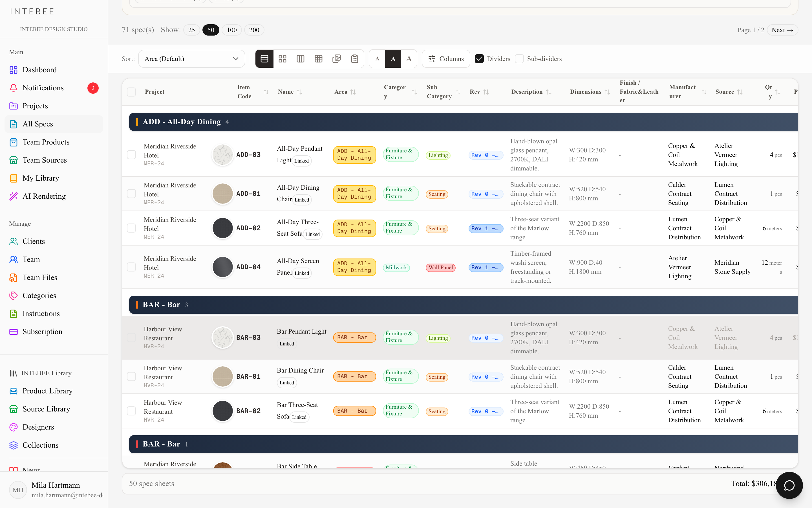
Task: Uncheck the Dividers checkbox
Action: click(479, 59)
